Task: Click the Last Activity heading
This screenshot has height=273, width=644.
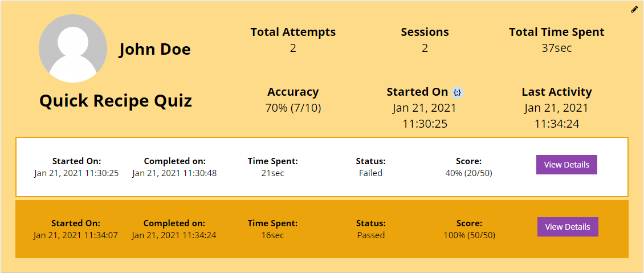Action: click(556, 92)
